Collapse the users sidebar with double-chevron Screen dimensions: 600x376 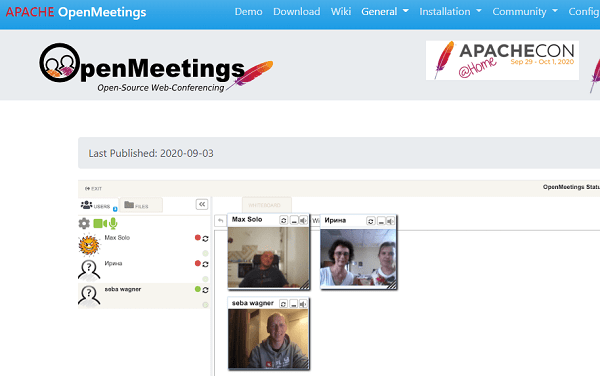(202, 204)
